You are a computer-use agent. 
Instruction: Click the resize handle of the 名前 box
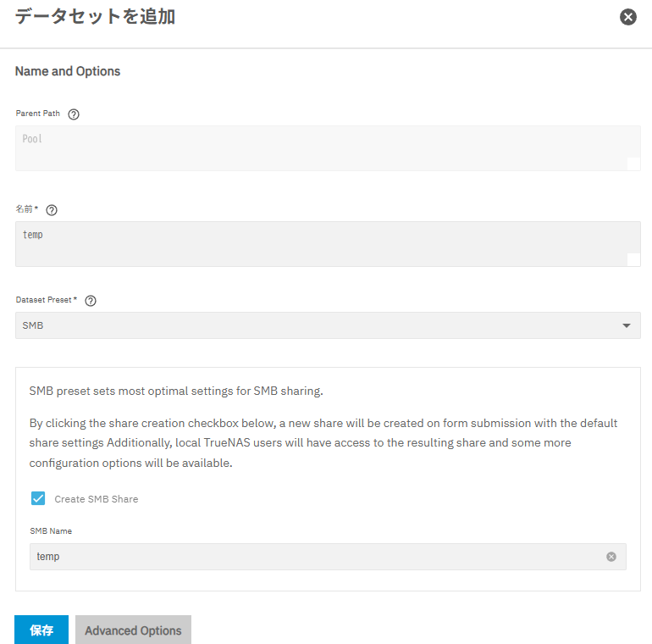coord(633,260)
